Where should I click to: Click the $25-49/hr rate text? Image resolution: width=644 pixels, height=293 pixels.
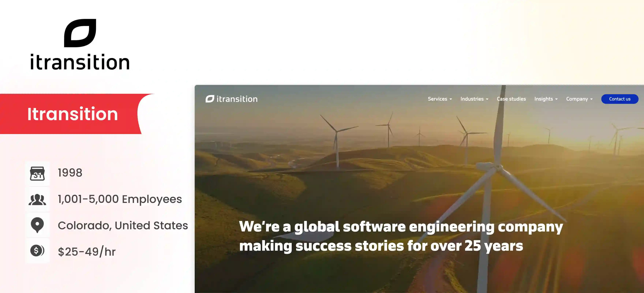(x=87, y=251)
